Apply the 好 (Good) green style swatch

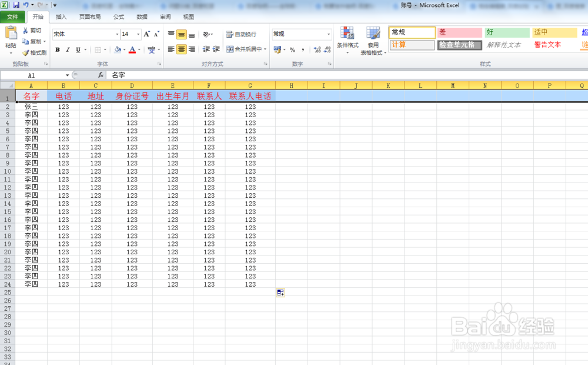(507, 32)
